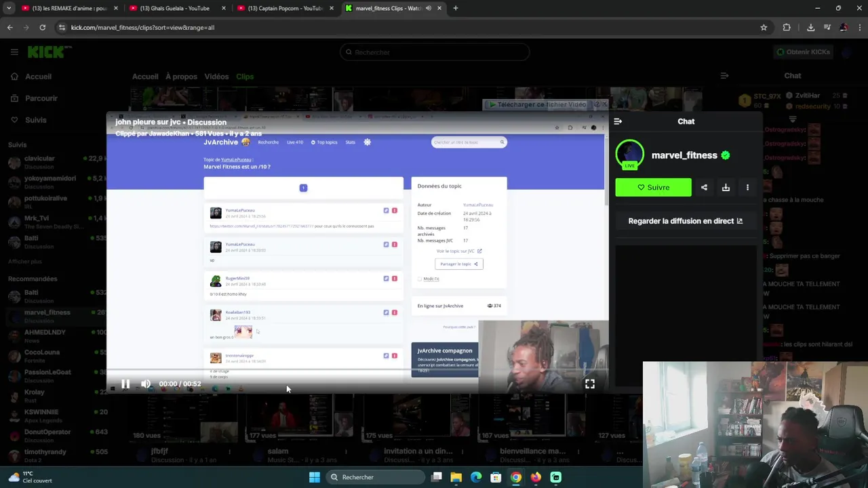The width and height of the screenshot is (868, 488).
Task: Open Task View from taskbar
Action: click(x=437, y=477)
